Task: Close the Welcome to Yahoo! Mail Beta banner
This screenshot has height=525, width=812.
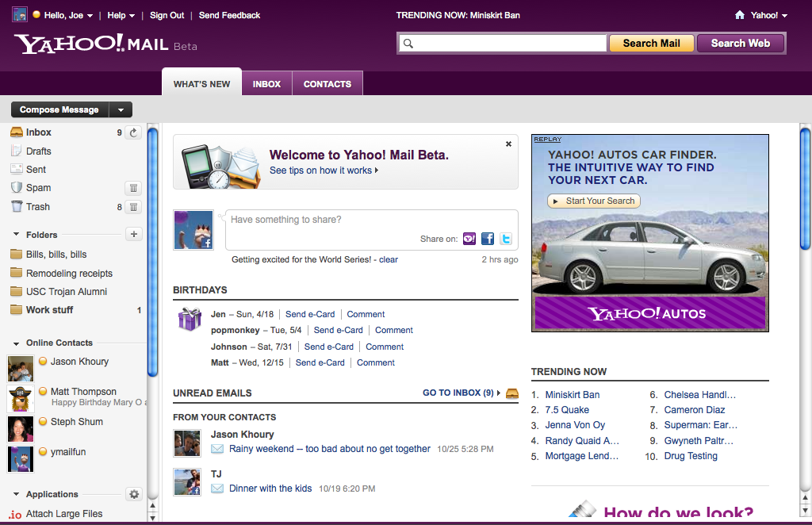Action: (x=508, y=144)
